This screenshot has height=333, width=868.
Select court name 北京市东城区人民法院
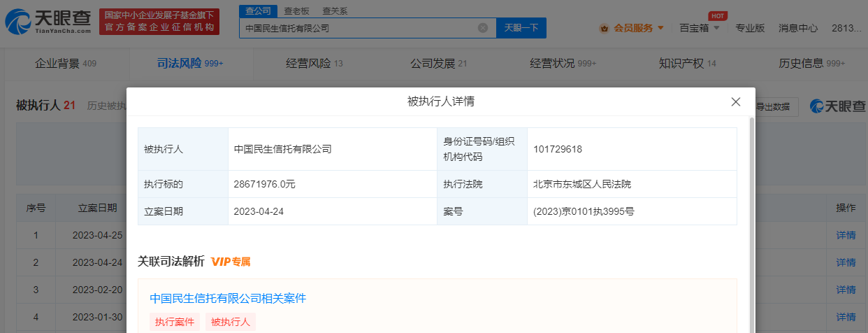[582, 184]
